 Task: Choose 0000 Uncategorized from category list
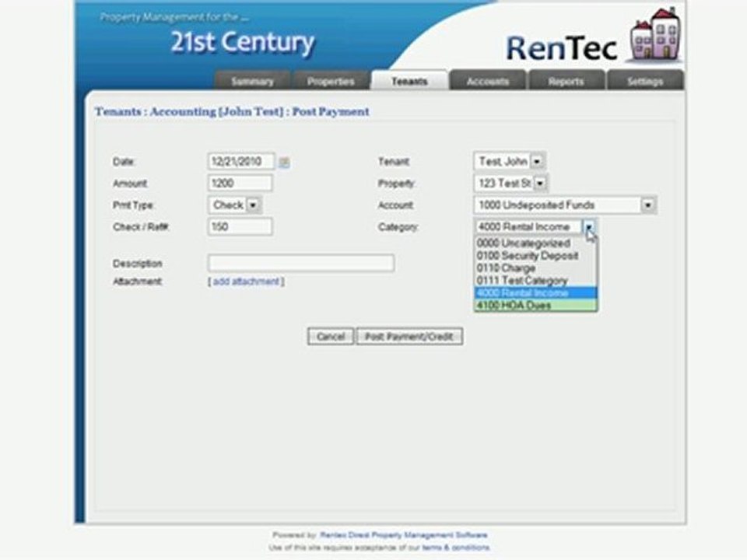(535, 243)
